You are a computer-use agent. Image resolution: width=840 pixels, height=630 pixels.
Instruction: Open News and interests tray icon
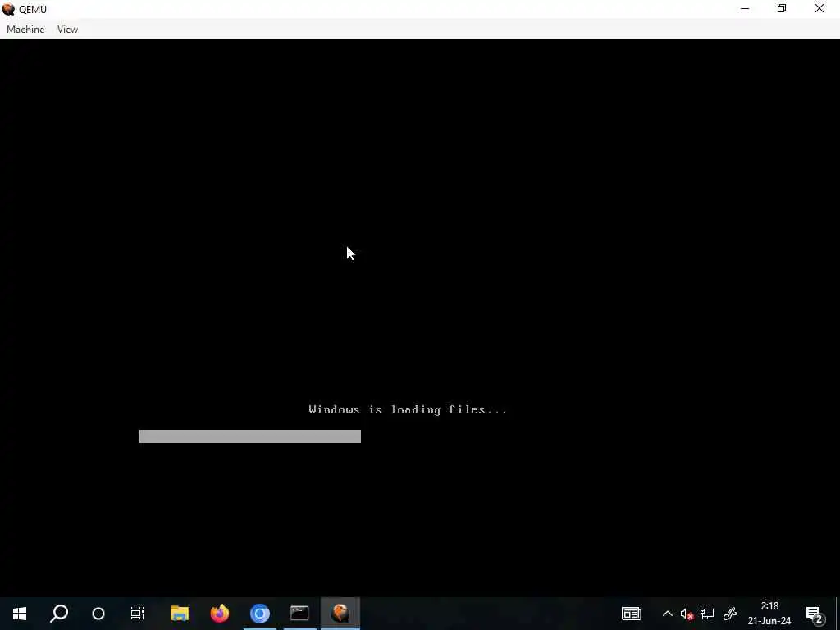[632, 614]
